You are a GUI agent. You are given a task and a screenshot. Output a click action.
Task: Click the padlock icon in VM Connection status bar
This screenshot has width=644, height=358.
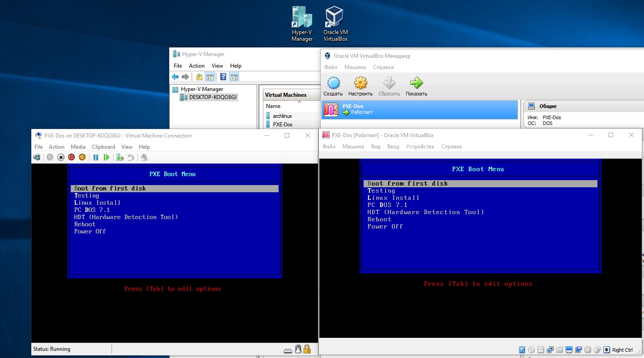point(307,349)
